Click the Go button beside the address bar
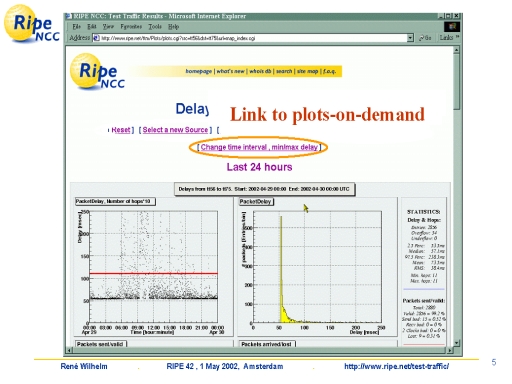Image resolution: width=512 pixels, height=384 pixels. coord(425,38)
